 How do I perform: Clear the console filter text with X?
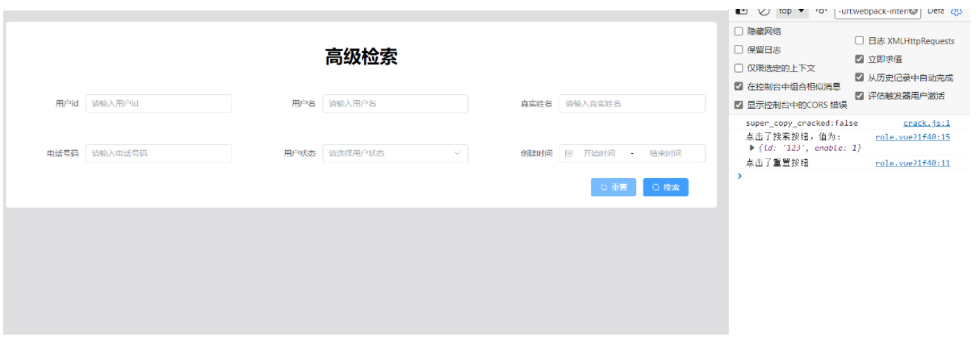coord(913,11)
